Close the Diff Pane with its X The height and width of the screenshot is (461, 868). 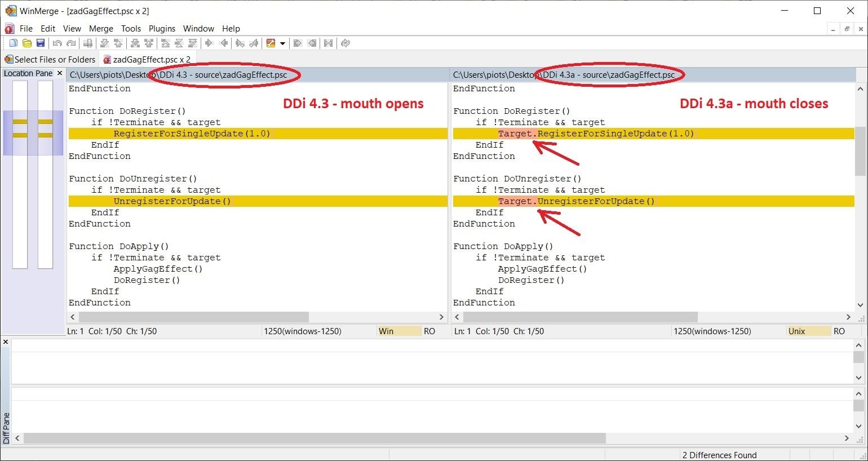point(6,342)
